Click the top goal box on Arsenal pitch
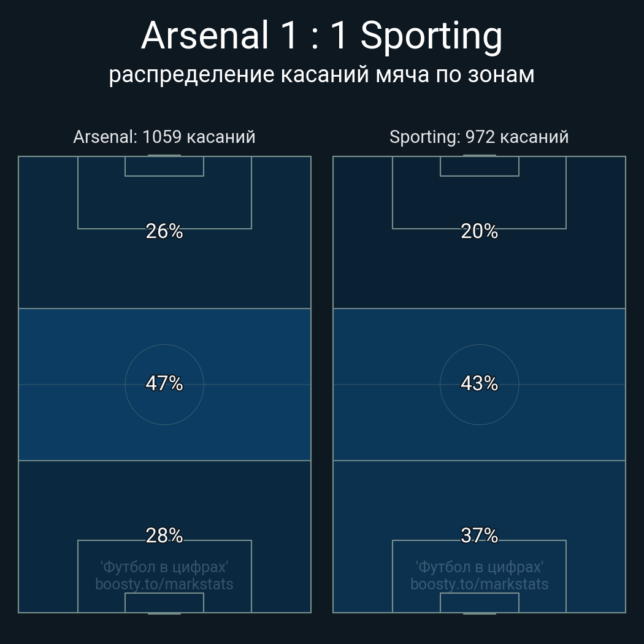The image size is (644, 644). coord(164,166)
